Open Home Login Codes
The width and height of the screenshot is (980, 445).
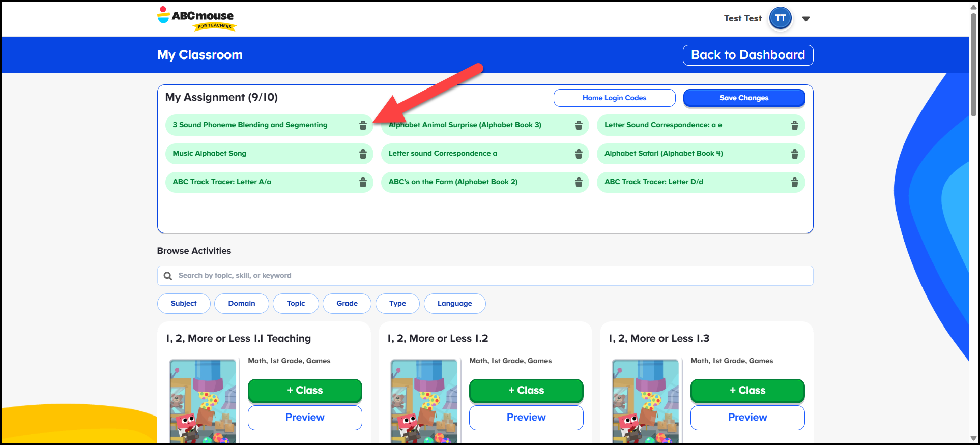point(614,98)
